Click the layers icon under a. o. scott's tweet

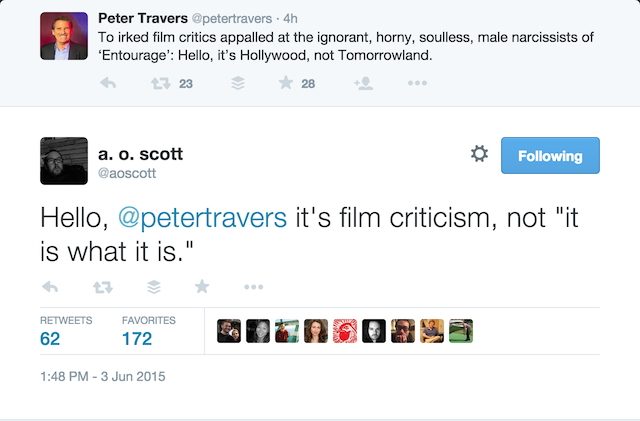(154, 287)
